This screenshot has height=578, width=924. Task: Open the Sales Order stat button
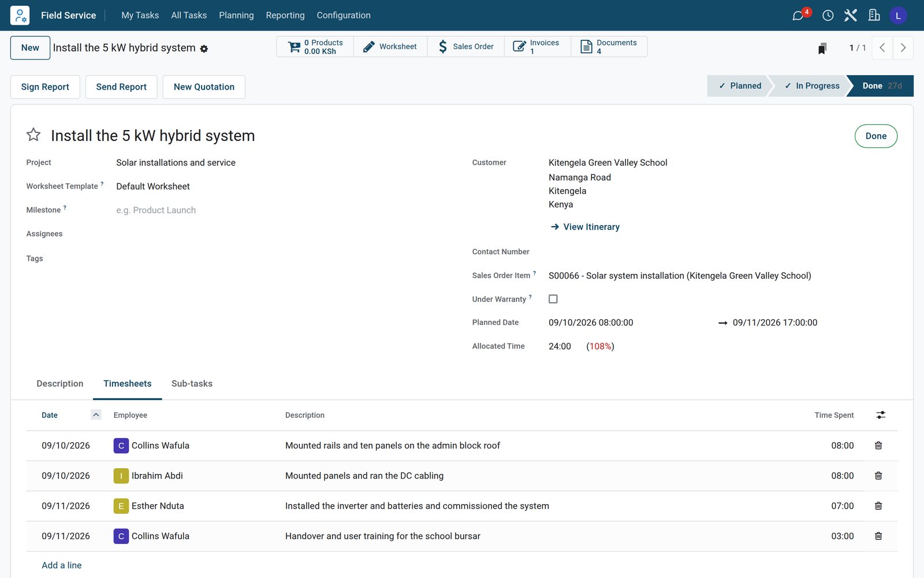(466, 47)
